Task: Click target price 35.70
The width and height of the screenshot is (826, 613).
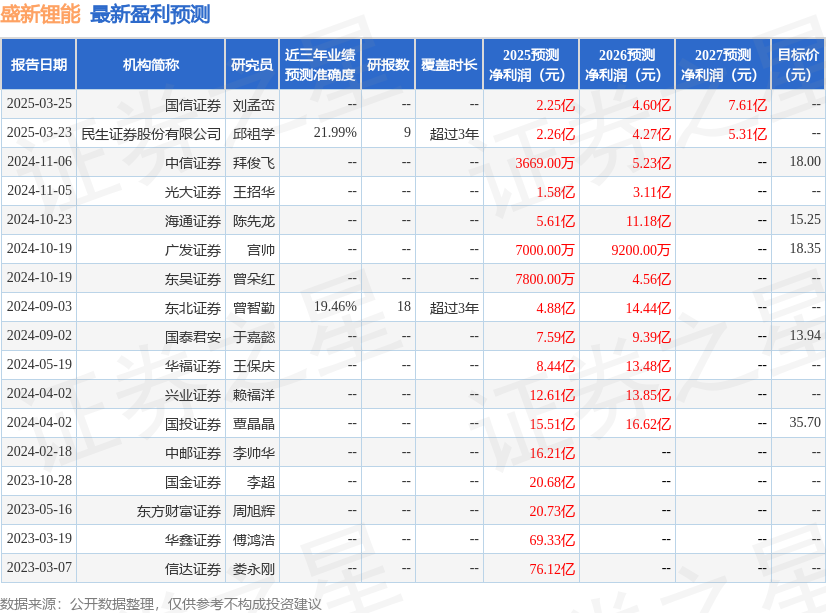Action: (805, 422)
